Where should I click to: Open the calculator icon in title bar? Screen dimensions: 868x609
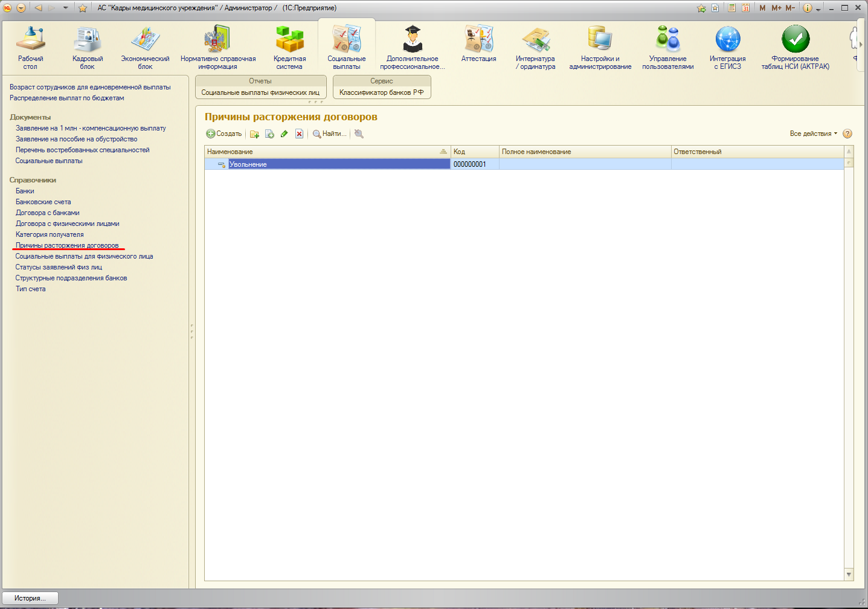731,8
